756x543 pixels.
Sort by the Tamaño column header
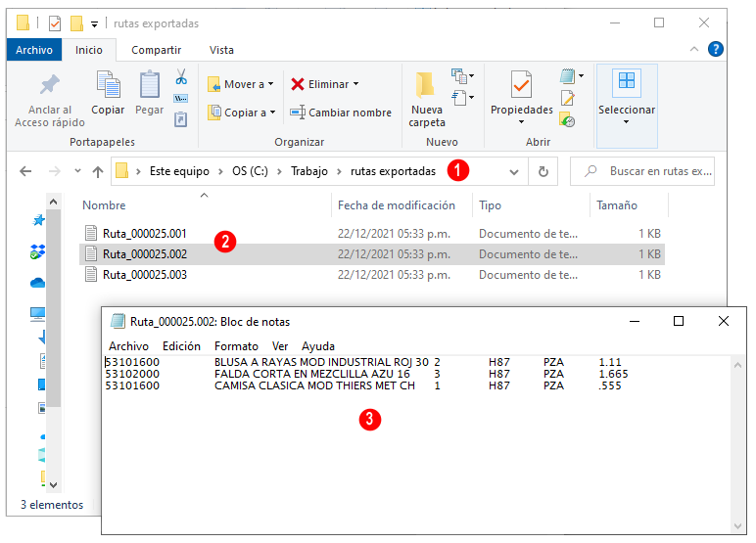(x=617, y=205)
